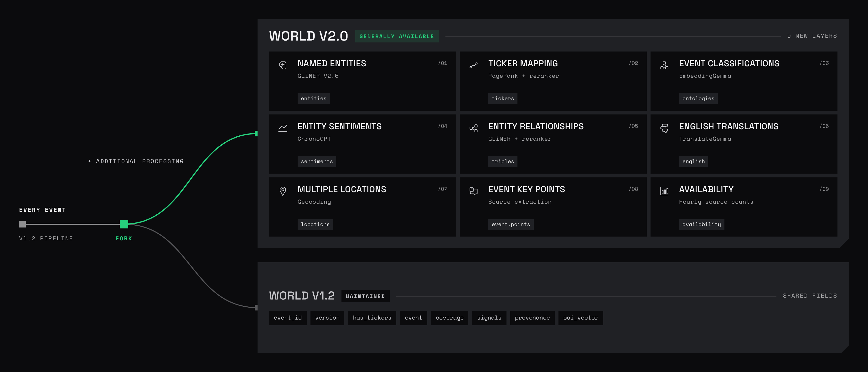This screenshot has width=868, height=372.
Task: Click the TICKER MAPPING heading
Action: pos(523,63)
